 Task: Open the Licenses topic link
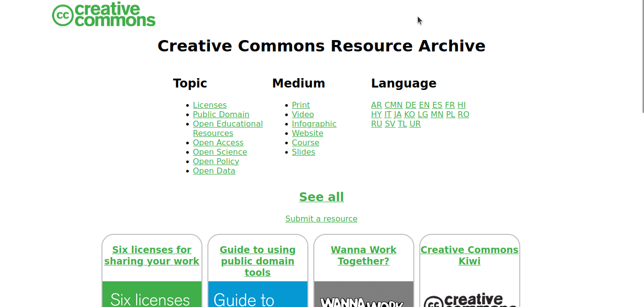tap(210, 105)
